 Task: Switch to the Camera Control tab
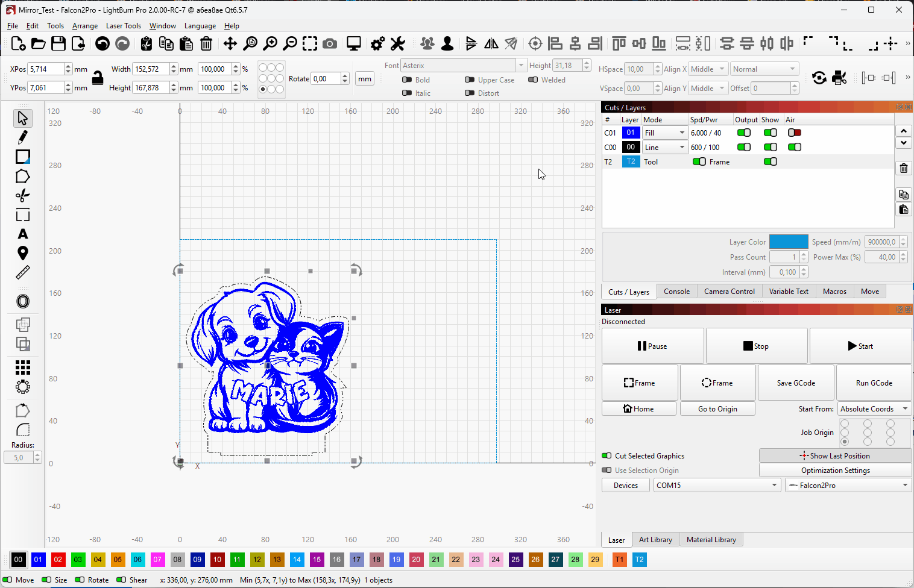[730, 291]
